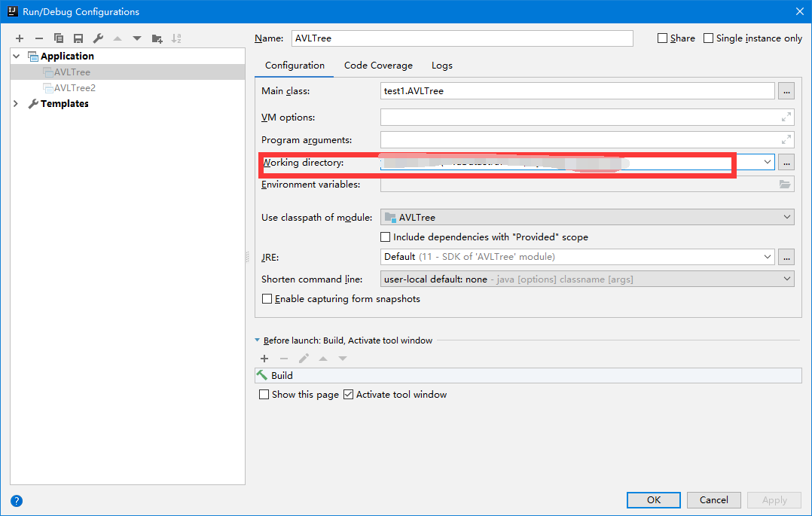Viewport: 812px width, 516px height.
Task: Check Include dependencies with Provided scope
Action: tap(386, 237)
